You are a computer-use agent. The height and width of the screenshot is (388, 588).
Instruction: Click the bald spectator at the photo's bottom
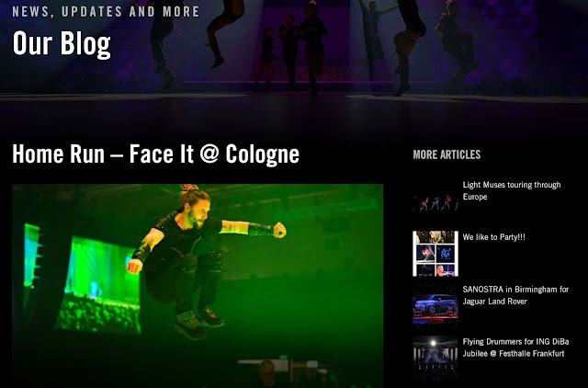point(267,372)
